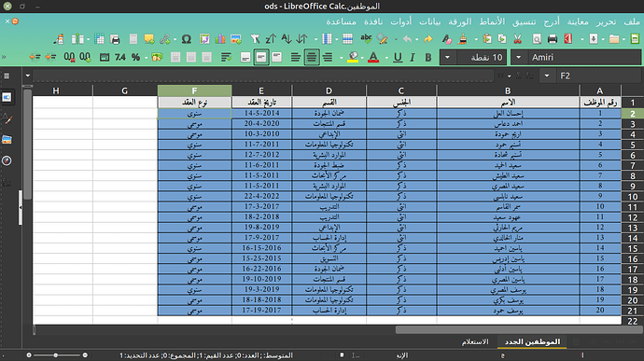The image size is (644, 361).
Task: Open the Navigator compass in the sidebar
Action: tap(7, 160)
